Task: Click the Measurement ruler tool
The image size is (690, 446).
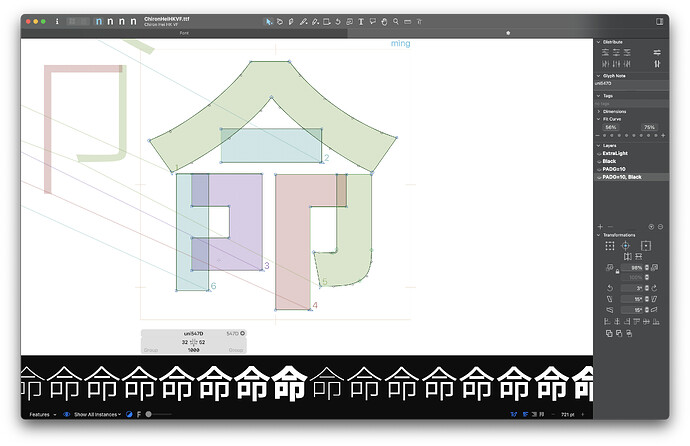Action: [409, 20]
